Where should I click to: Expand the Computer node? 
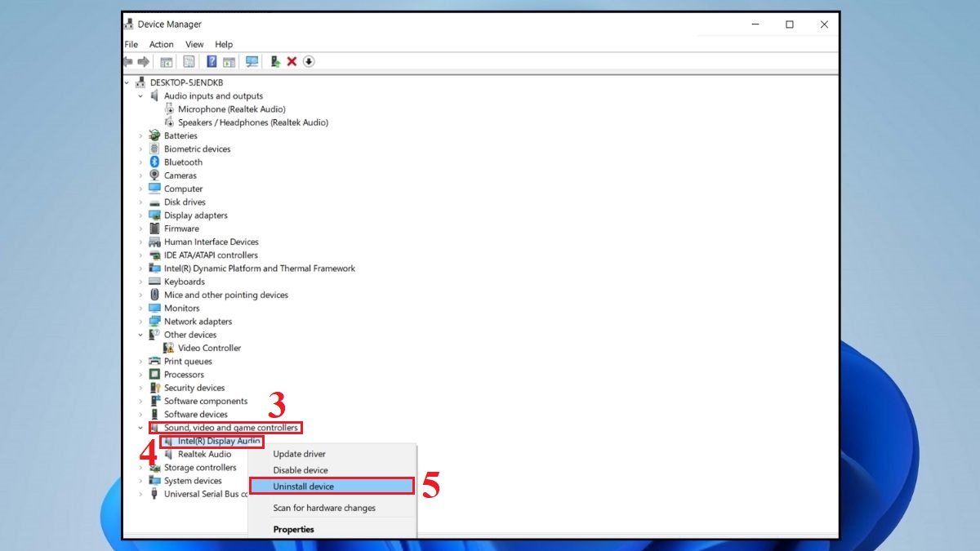(140, 189)
